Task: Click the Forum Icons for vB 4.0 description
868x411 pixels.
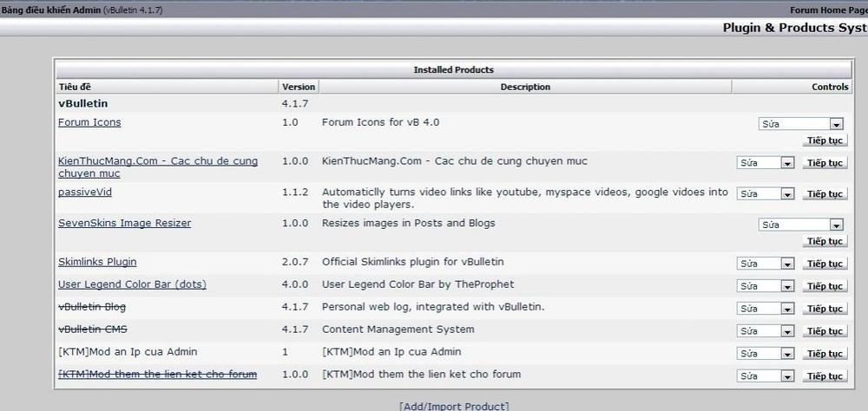Action: [381, 122]
